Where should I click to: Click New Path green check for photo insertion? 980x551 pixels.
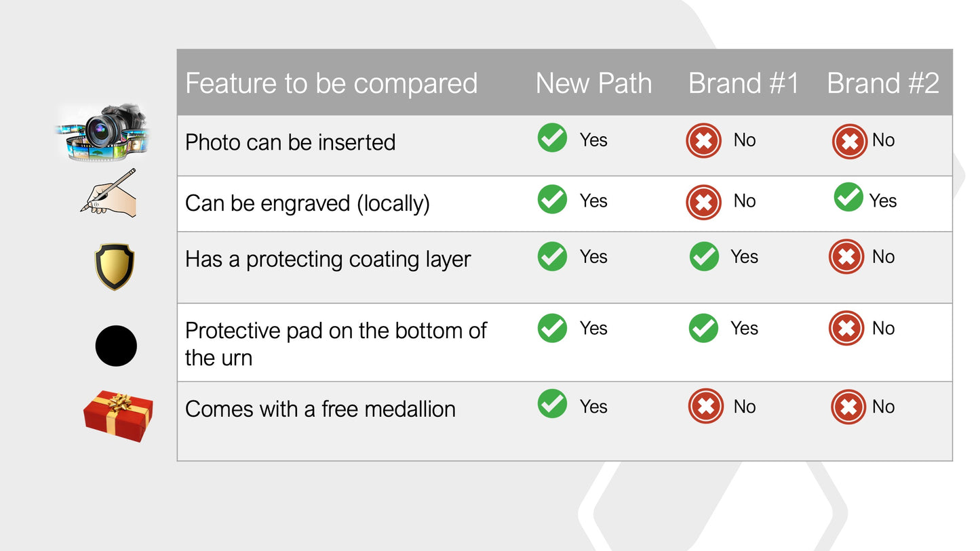pos(552,138)
